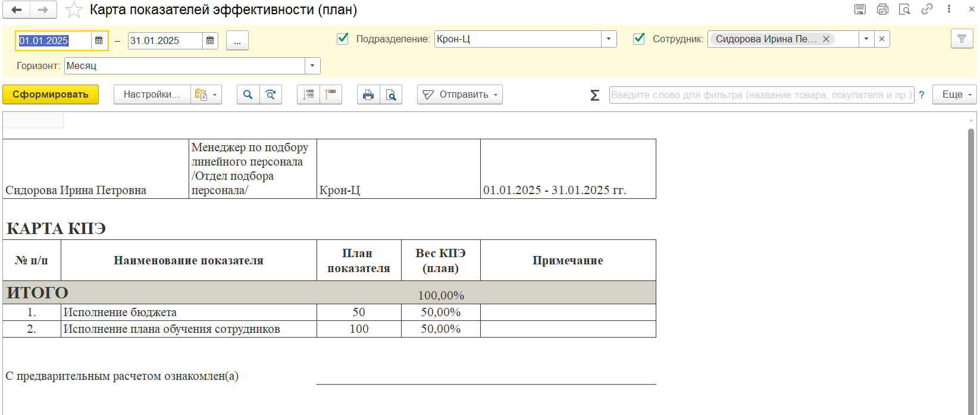980x415 pixels.
Task: Toggle the Сотрудник checkbox
Action: 639,39
